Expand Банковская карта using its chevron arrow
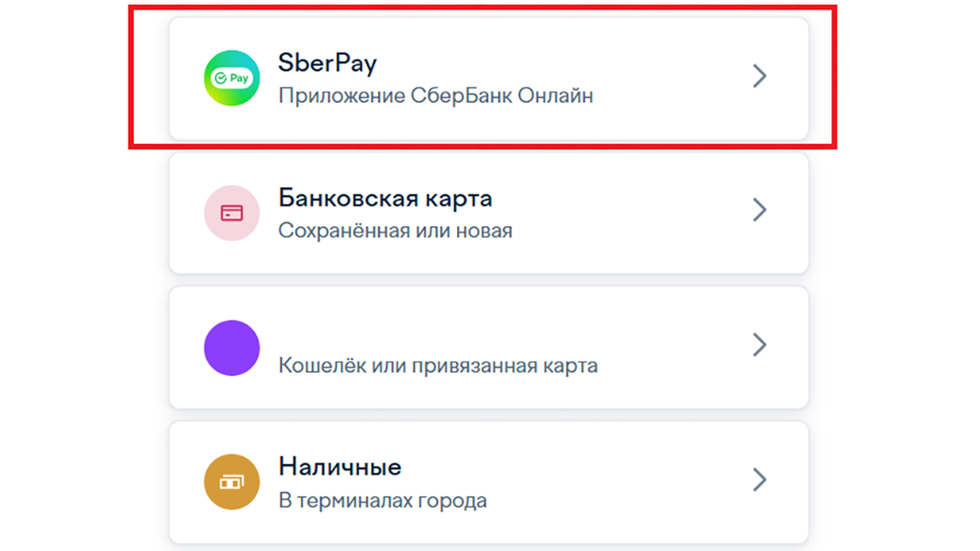 tap(760, 210)
